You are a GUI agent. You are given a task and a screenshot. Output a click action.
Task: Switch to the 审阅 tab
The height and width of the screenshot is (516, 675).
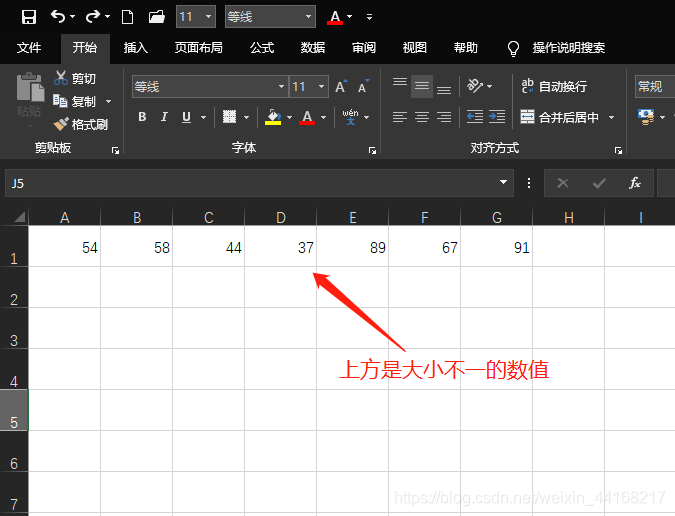pyautogui.click(x=364, y=47)
